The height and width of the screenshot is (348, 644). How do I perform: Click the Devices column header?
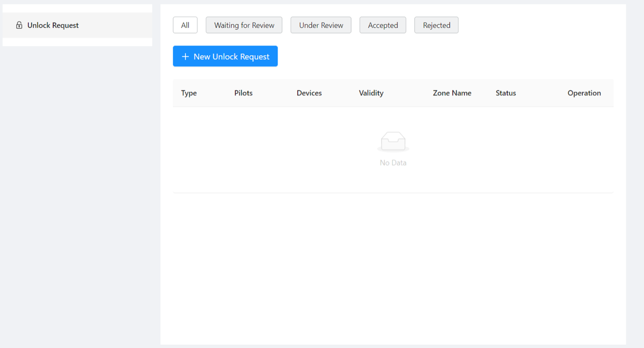[309, 93]
